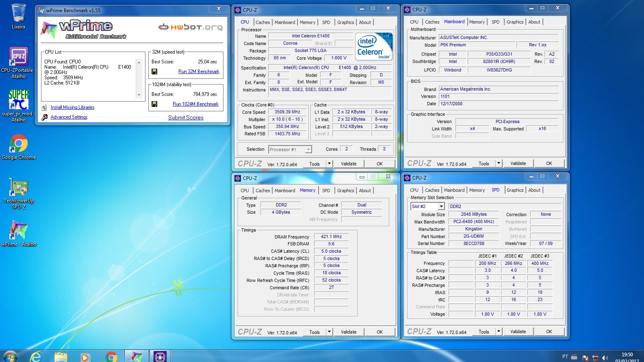Click the Part Number value 2G-UDIMM
The image size is (644, 362).
[473, 236]
